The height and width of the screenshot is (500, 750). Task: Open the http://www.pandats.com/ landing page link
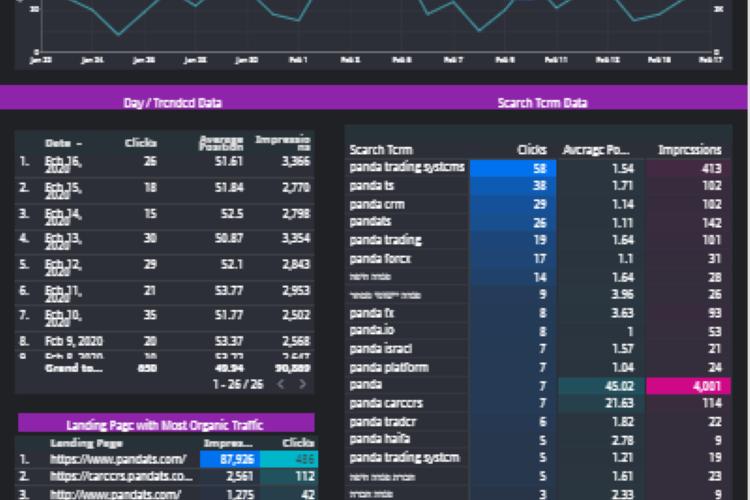click(115, 494)
